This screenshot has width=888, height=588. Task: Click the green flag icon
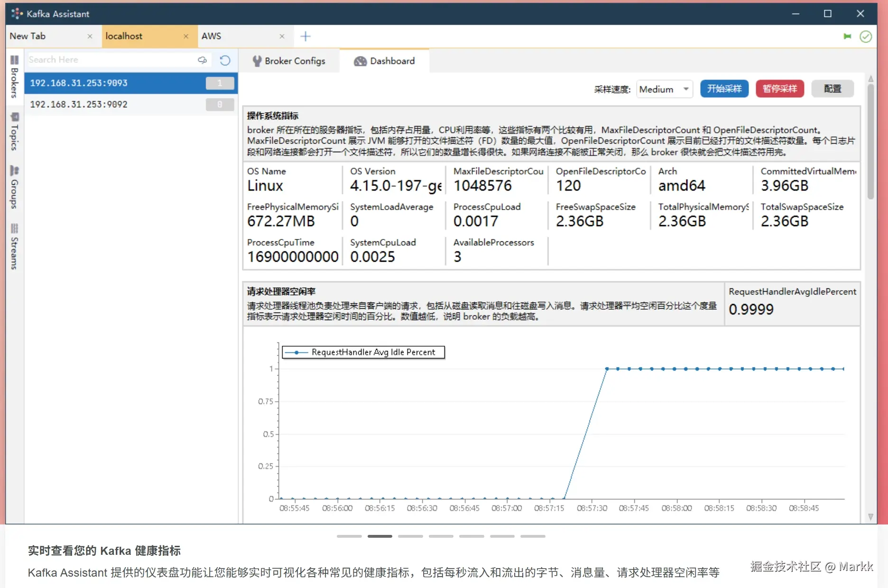pyautogui.click(x=847, y=37)
